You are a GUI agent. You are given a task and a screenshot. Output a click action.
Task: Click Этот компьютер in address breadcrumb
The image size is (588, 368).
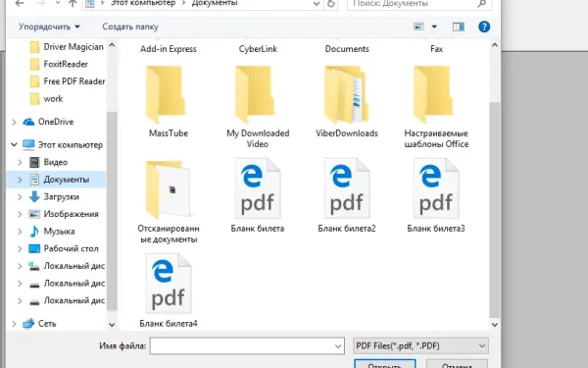143,3
